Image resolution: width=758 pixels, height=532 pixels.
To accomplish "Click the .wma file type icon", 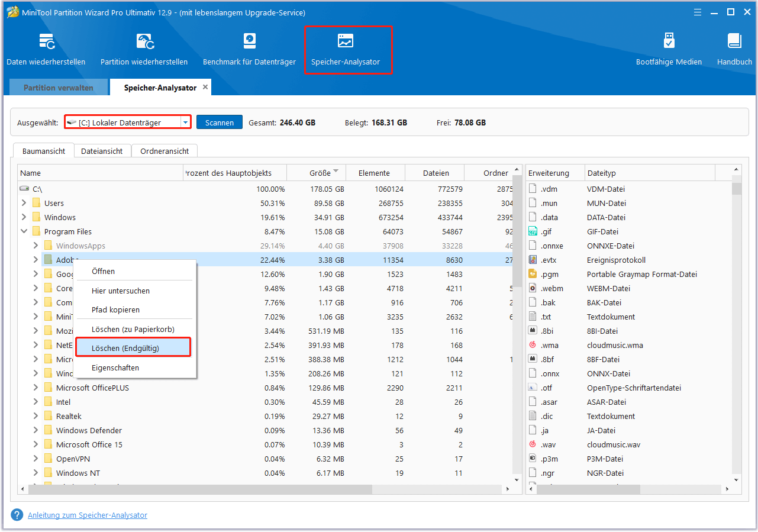I will pos(532,345).
